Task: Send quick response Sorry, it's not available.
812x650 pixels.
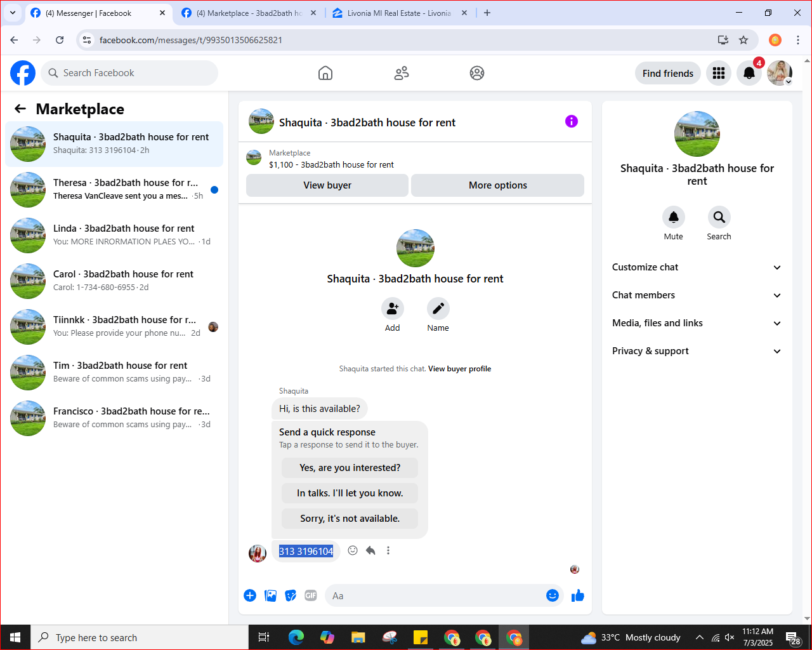Action: 350,519
